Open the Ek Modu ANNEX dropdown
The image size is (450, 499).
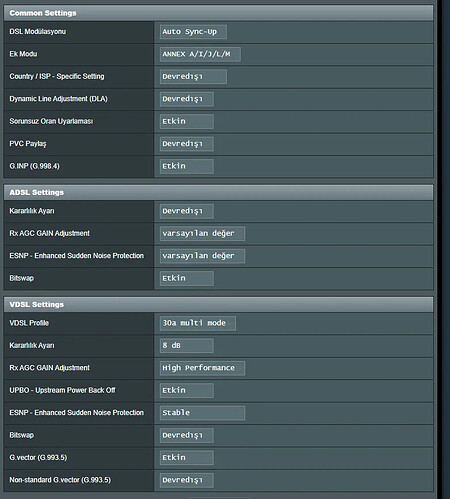[200, 54]
